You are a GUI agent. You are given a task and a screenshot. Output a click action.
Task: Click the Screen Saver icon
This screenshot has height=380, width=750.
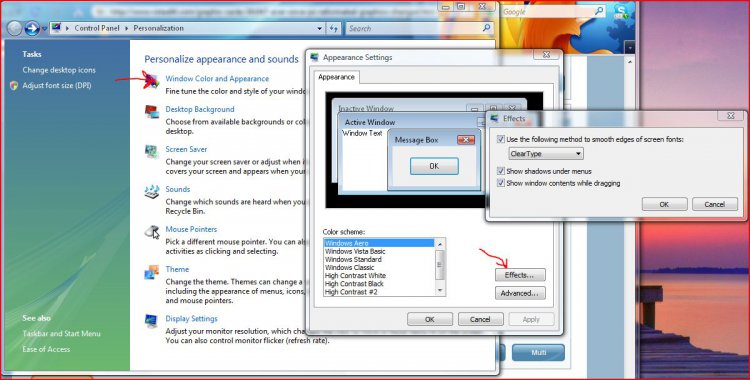tap(152, 151)
